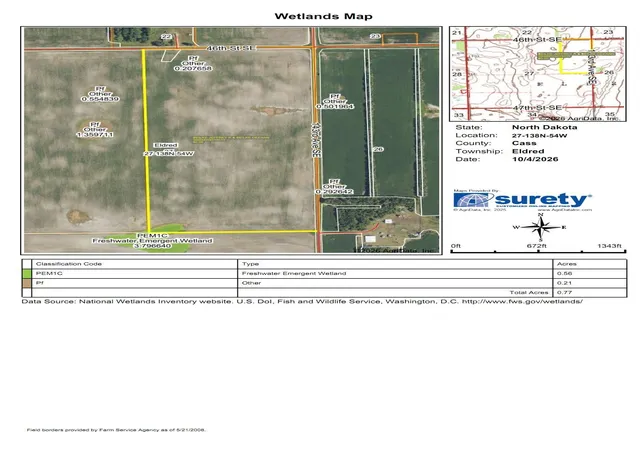This screenshot has height=450, width=640.
Task: Click the Field borders Farm Service Agency footnote
Action: 116,430
